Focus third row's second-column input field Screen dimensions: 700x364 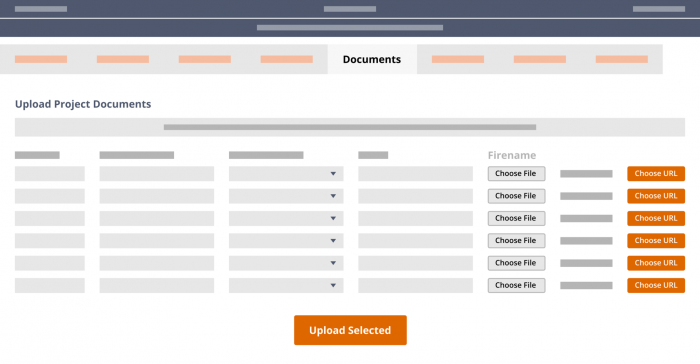(157, 218)
